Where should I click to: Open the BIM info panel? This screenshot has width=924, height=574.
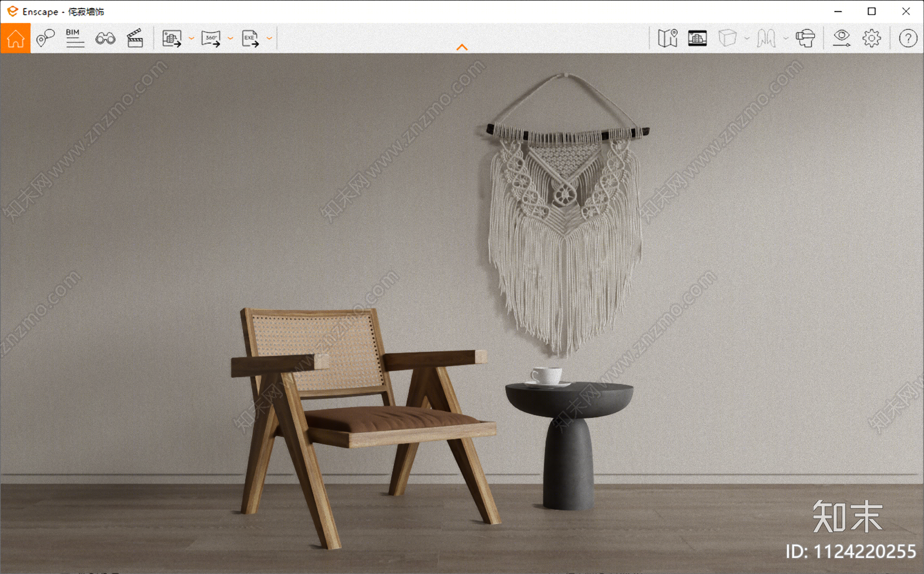tap(74, 39)
